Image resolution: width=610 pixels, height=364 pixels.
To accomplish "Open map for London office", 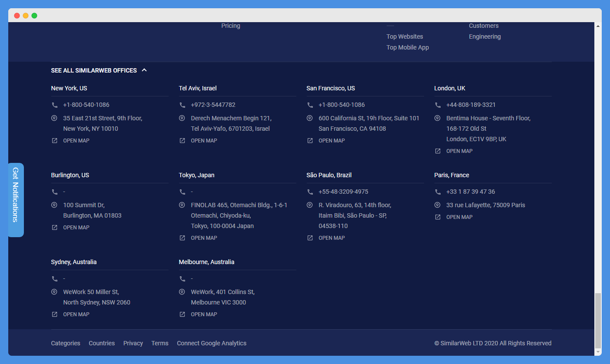I will (459, 151).
